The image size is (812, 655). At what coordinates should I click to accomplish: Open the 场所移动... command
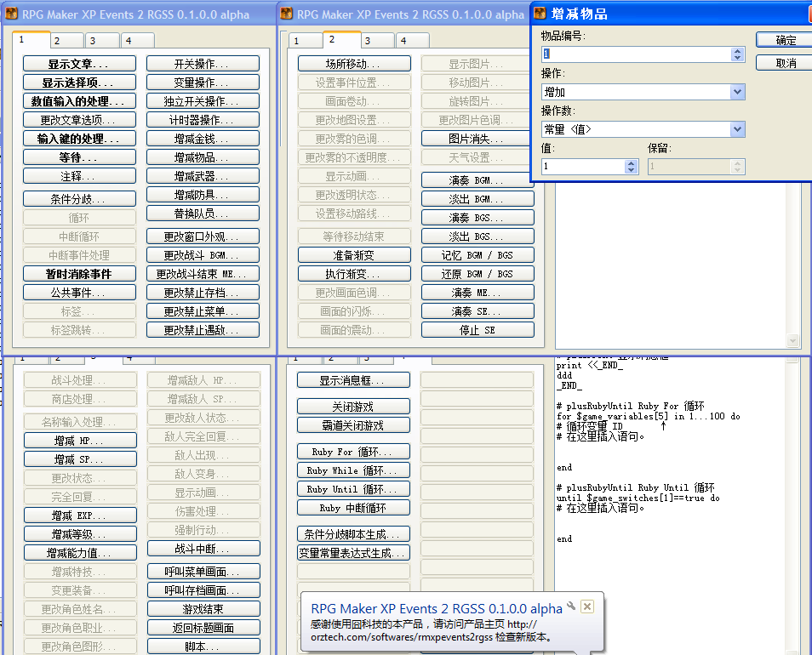pyautogui.click(x=354, y=64)
